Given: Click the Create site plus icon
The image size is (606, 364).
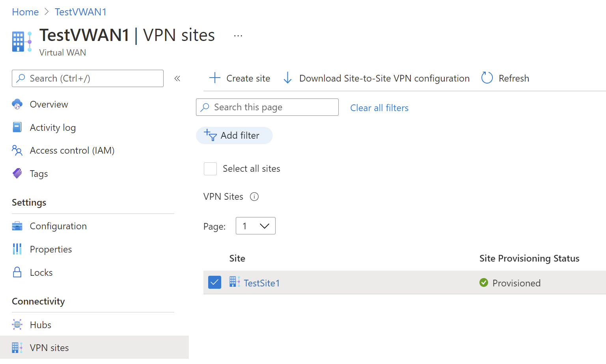Looking at the screenshot, I should [x=214, y=78].
